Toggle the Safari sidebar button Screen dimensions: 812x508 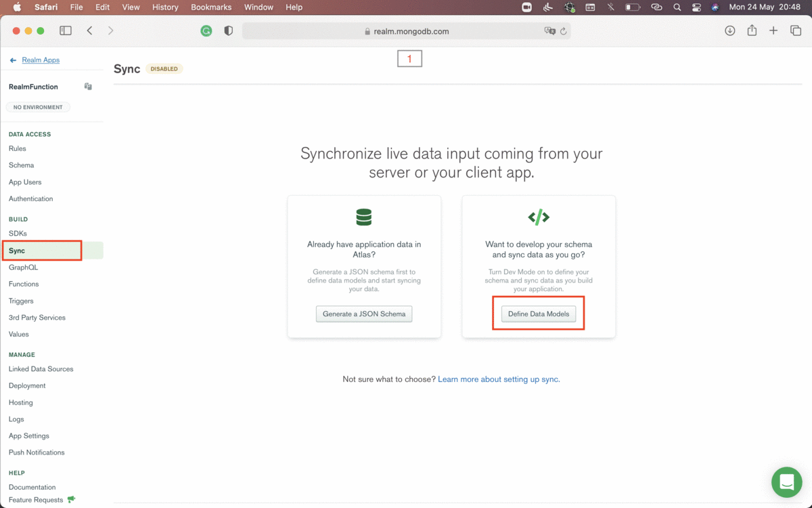(66, 31)
